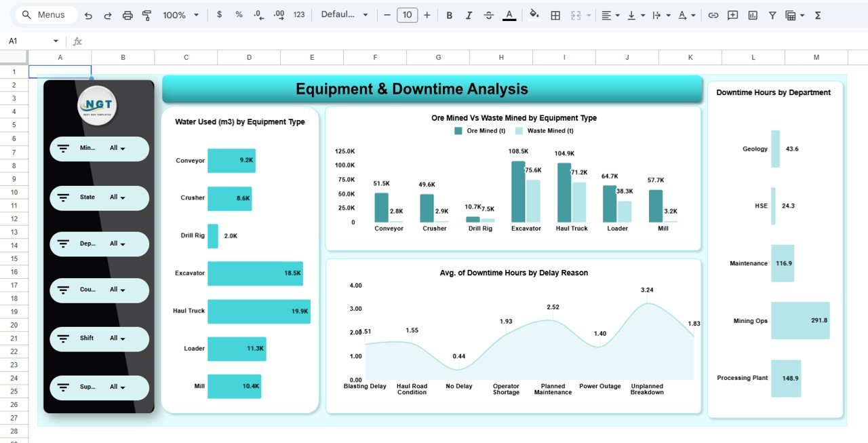Click the undo button
The width and height of the screenshot is (868, 443).
tap(89, 14)
